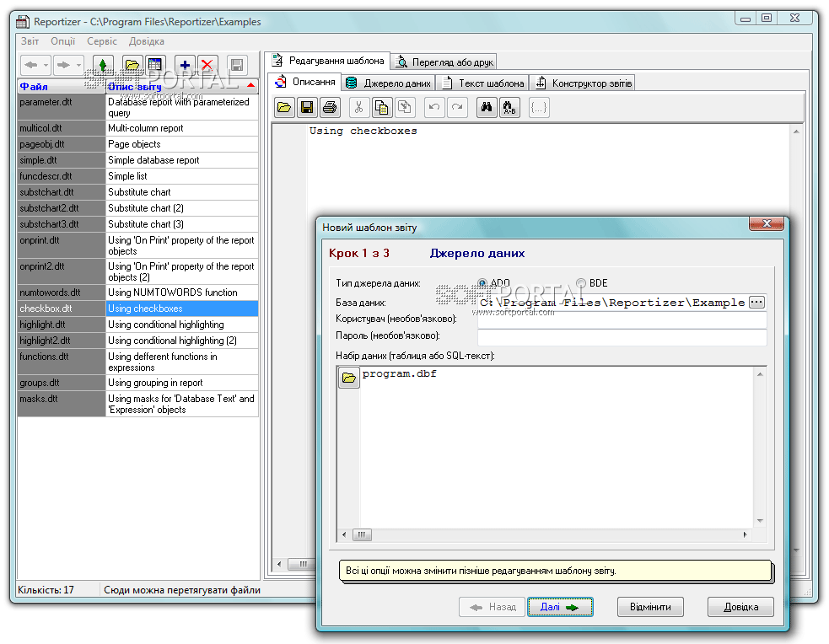Screen dimensions: 829x644
Task: Delete report with red X icon
Action: [x=207, y=65]
